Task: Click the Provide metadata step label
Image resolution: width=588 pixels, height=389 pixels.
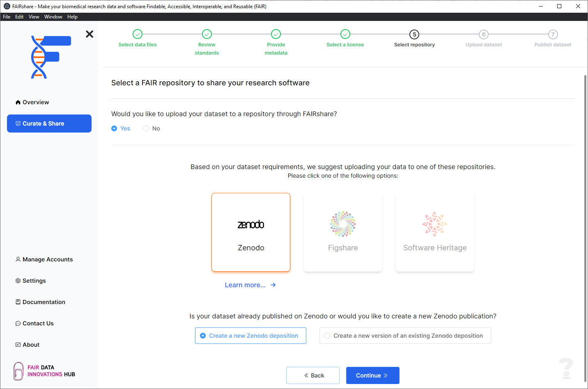Action: [276, 49]
